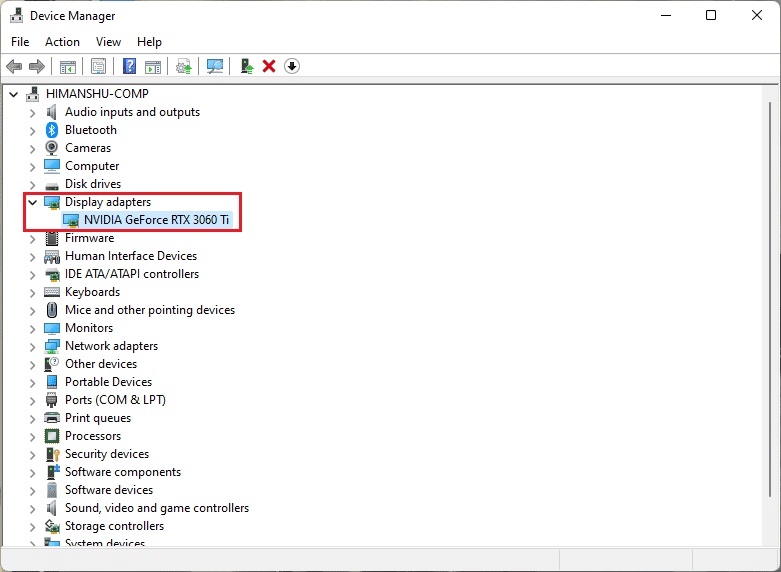Click the red X Uninstall device icon
The image size is (781, 572).
pos(269,66)
